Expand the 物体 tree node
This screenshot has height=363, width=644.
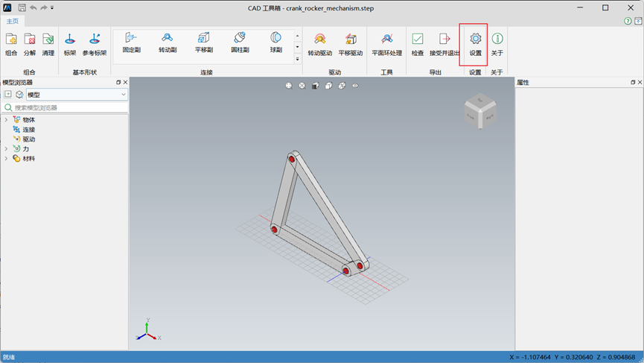[6, 119]
